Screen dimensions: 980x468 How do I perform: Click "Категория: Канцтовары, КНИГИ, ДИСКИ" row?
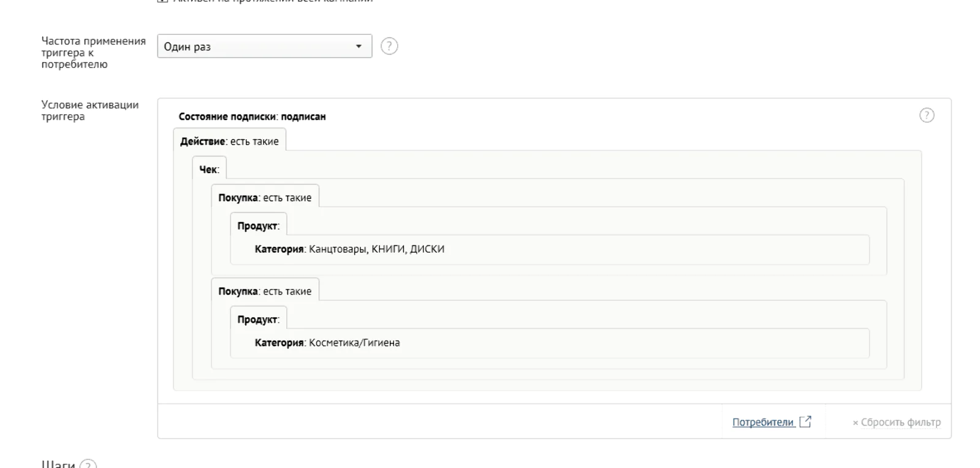click(550, 250)
